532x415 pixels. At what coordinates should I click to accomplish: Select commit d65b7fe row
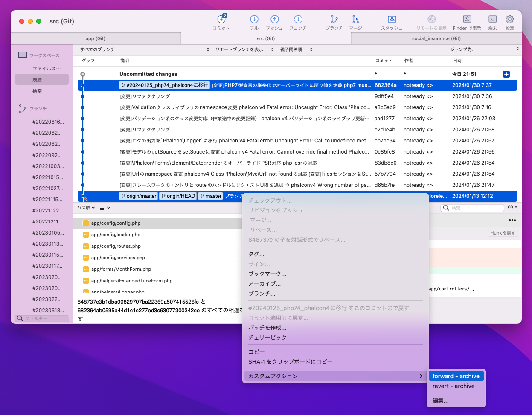[x=297, y=185]
